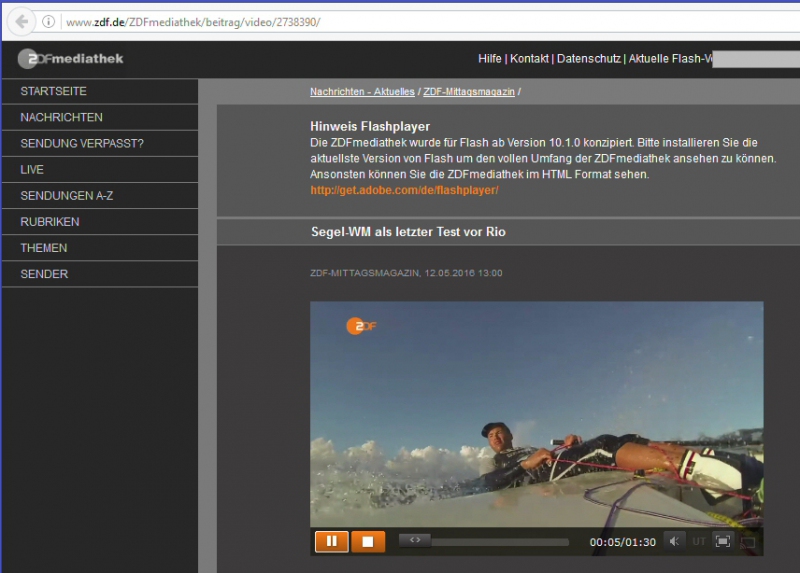Focus the address bar URL field
The image size is (800, 573).
(x=429, y=22)
